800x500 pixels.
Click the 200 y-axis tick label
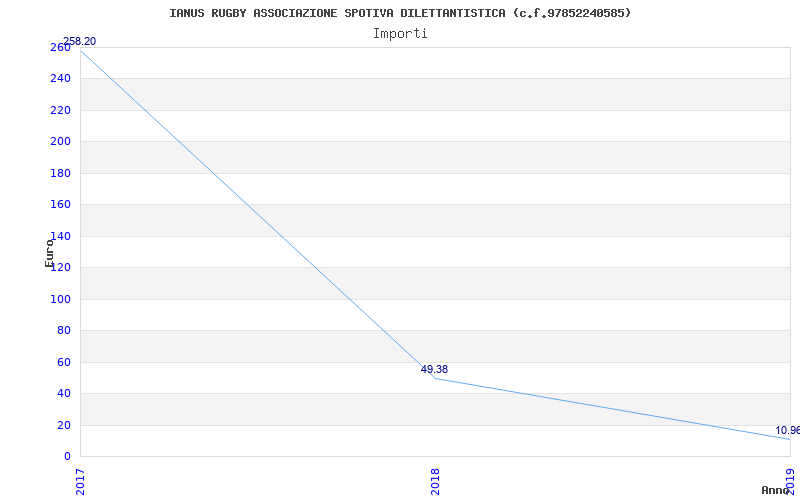pyautogui.click(x=60, y=141)
